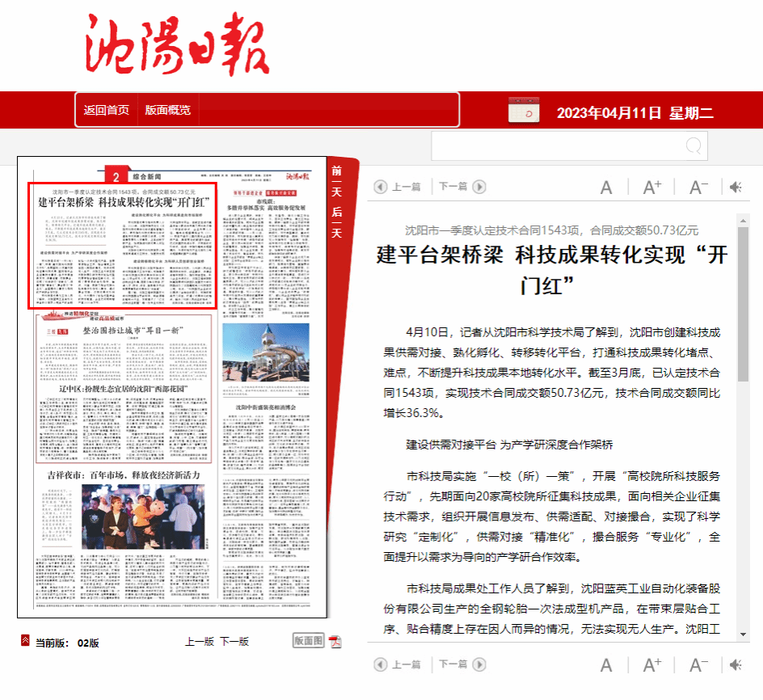Click the article panel vertical scrollbar
Image resolution: width=763 pixels, height=700 pixels.
click(x=743, y=323)
